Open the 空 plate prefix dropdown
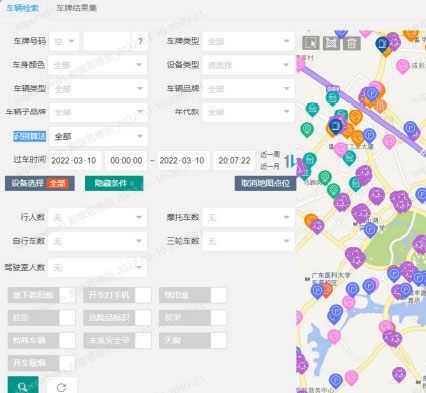This screenshot has height=393, width=426. point(64,41)
